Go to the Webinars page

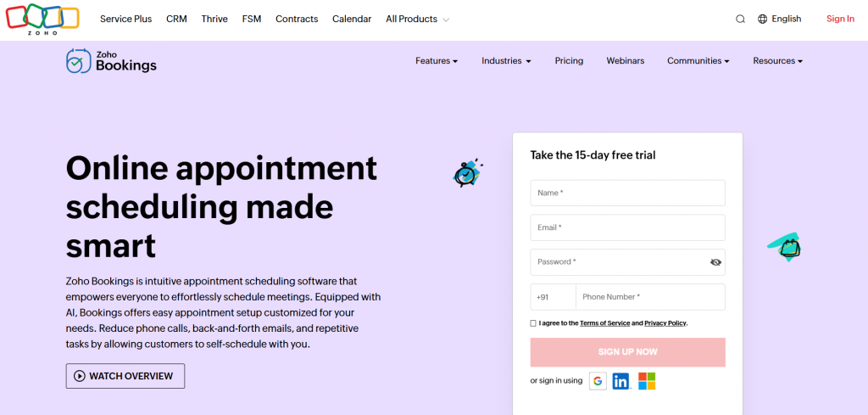[x=625, y=61]
